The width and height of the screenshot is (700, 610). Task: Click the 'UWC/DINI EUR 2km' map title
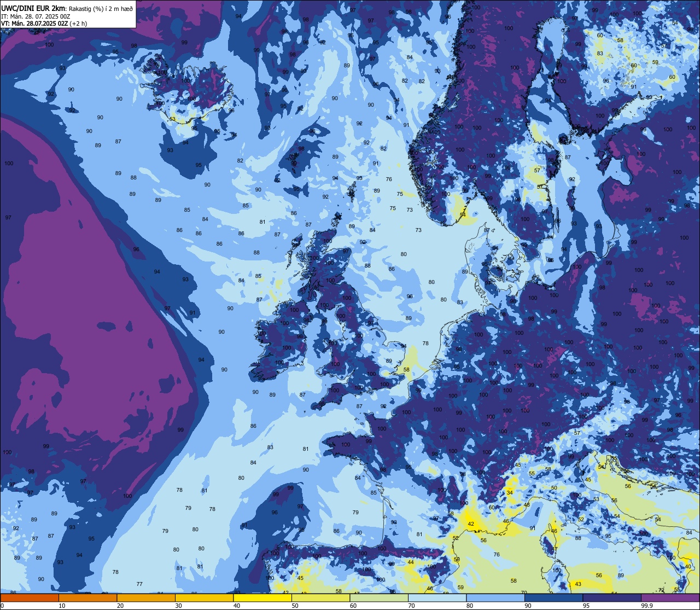33,8
